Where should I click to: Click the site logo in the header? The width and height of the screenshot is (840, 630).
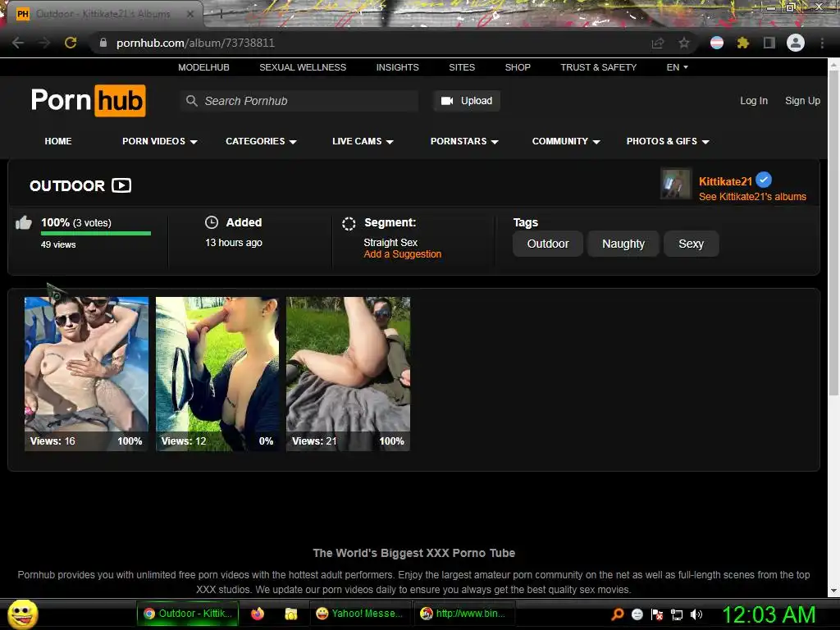pyautogui.click(x=89, y=101)
